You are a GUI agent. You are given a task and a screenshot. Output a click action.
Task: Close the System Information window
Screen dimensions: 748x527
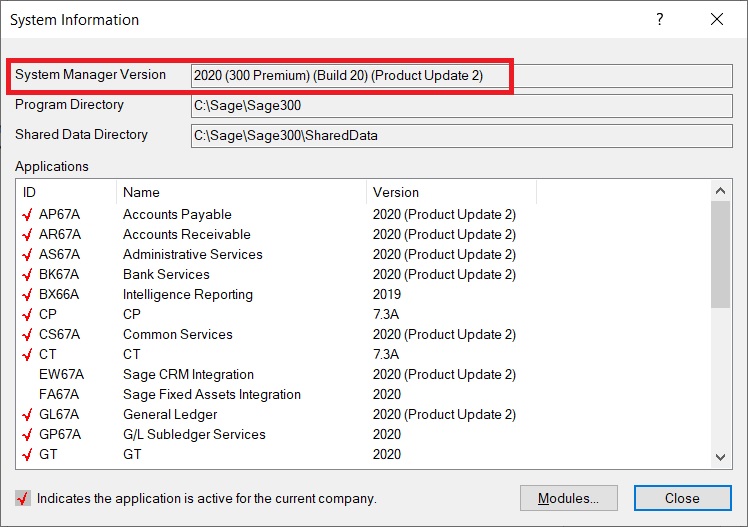coord(717,20)
